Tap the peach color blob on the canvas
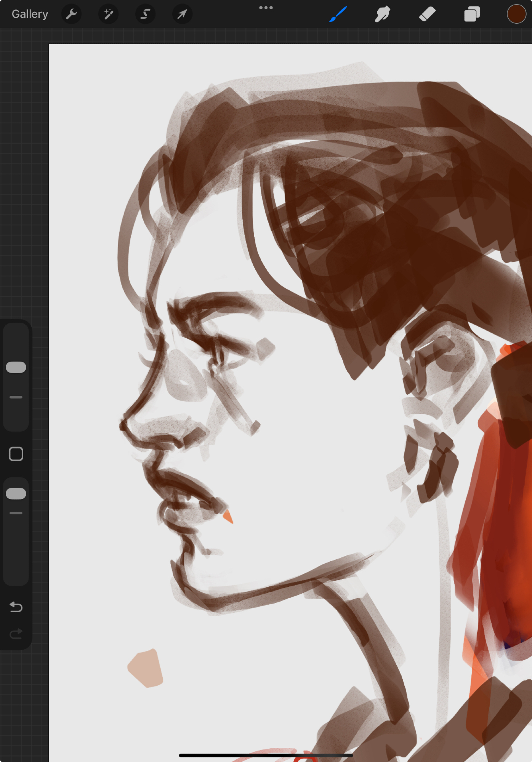The width and height of the screenshot is (532, 762). coord(146,668)
